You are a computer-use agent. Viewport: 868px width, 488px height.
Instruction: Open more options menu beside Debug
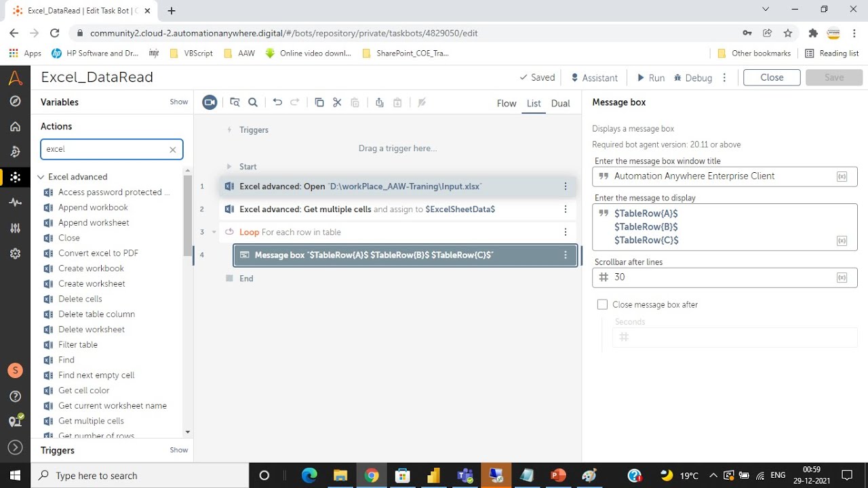(725, 77)
